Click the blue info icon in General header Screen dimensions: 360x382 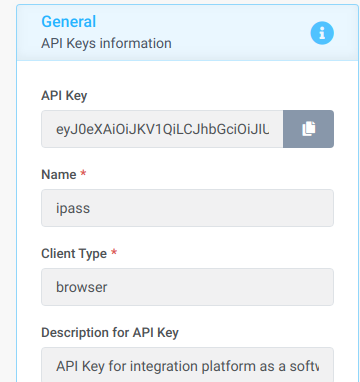(322, 33)
